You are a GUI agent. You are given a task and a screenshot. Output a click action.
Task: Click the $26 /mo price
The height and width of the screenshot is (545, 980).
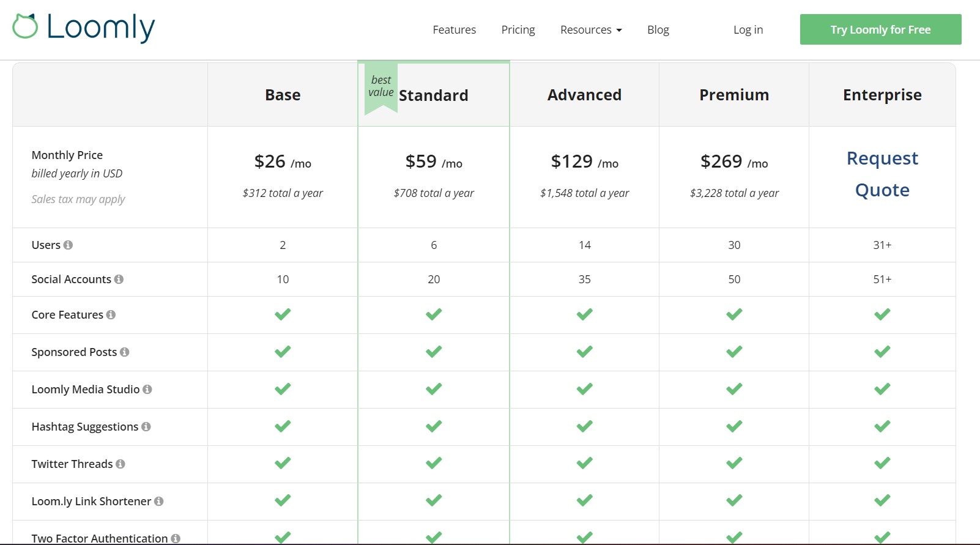[283, 161]
